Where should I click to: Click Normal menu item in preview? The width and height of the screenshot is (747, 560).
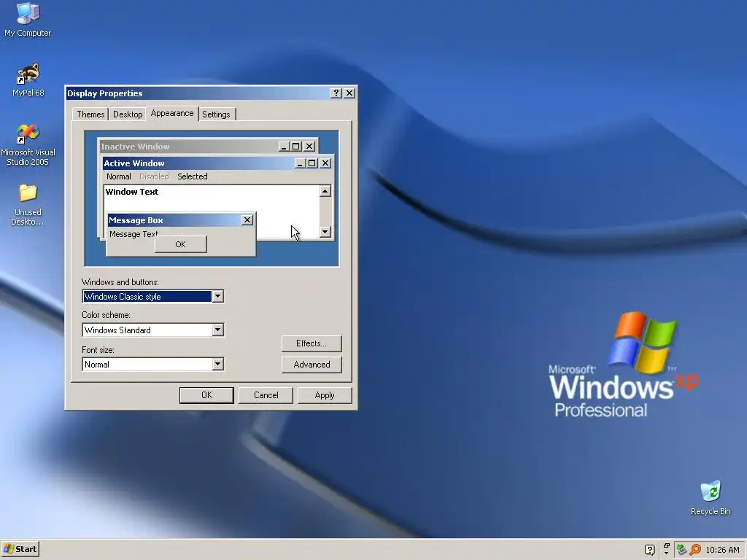pyautogui.click(x=119, y=176)
